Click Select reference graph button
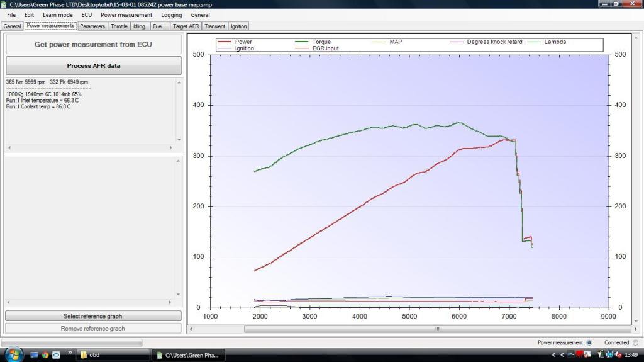The image size is (644, 362). [x=93, y=316]
